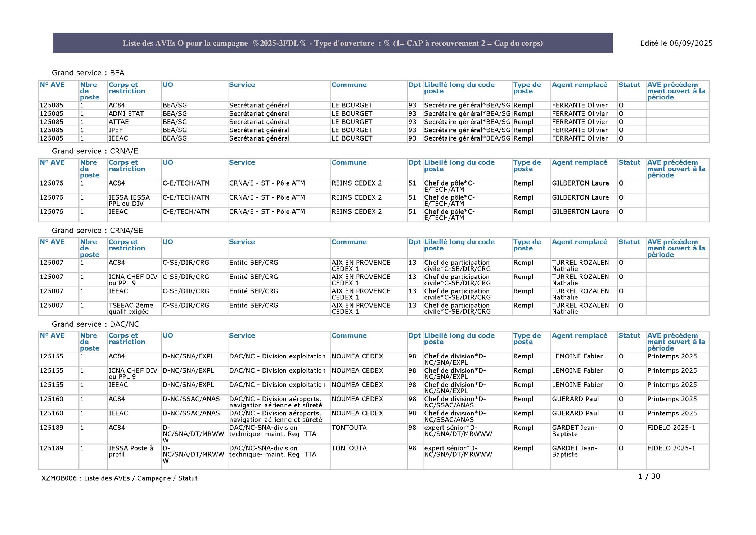Click 'FIDELO 2025-1' in the IESSA Poste à profil row
Viewport: 756px width, 535px height.
tap(671, 448)
